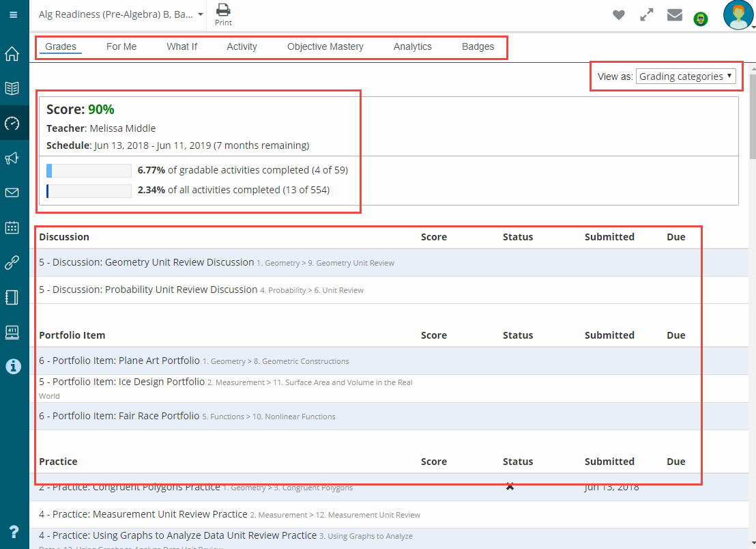Switch to the Objective Mastery tab
The image size is (756, 549).
325,46
